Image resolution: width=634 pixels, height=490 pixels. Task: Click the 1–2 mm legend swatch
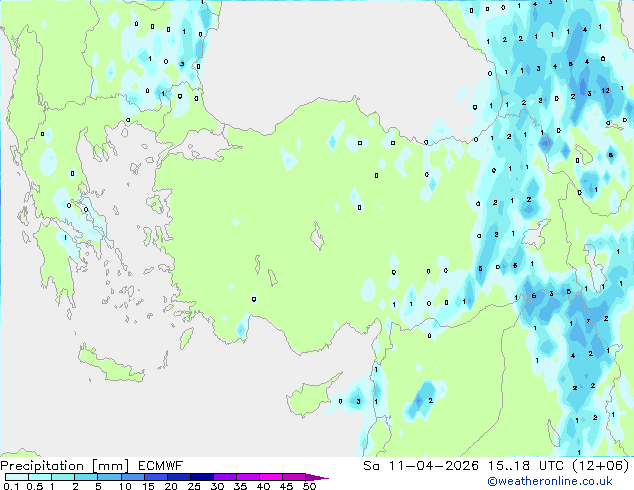[63, 477]
